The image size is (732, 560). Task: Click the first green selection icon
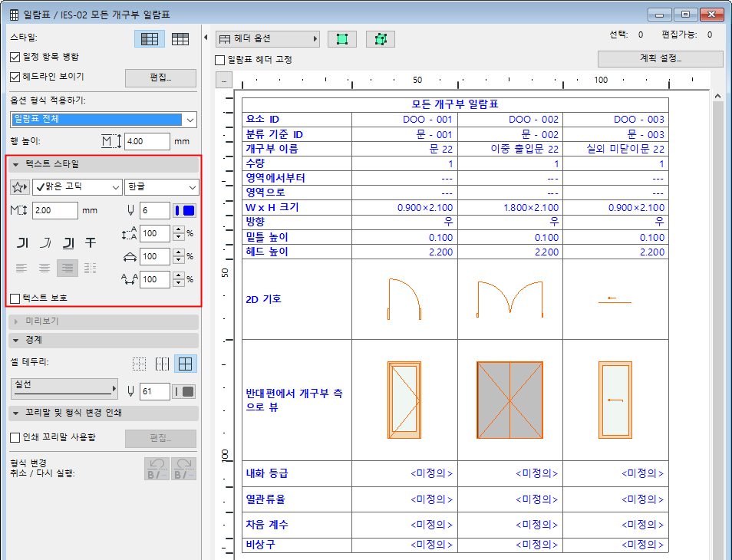coord(342,39)
